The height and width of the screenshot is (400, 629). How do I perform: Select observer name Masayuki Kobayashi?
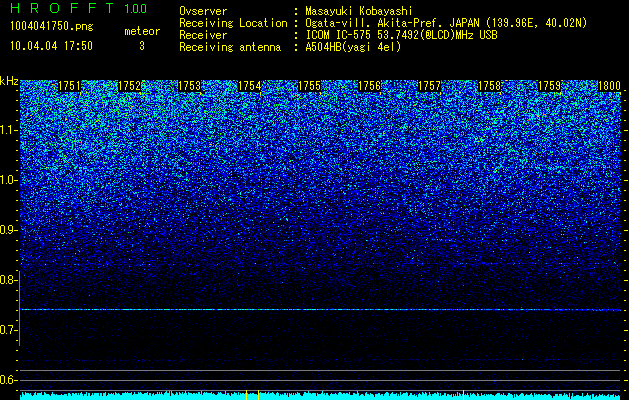click(x=359, y=11)
